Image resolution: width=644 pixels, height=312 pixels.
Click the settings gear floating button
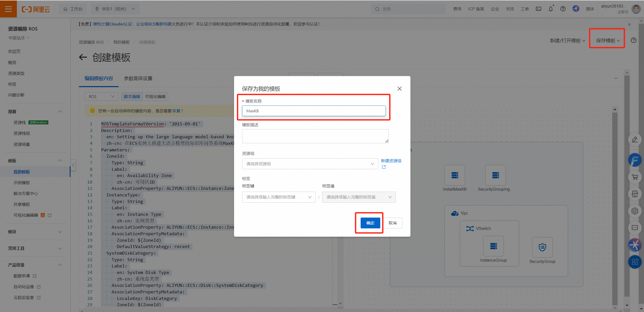point(634,211)
